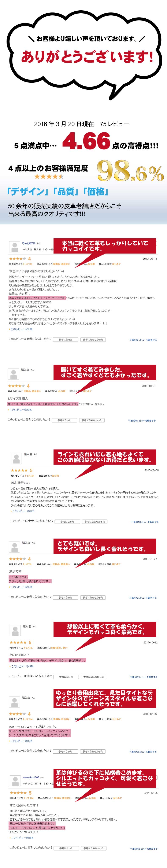This screenshot has height=868, width=167.
Task: Click the red ありがとうございます! banner text
Action: click(87, 57)
